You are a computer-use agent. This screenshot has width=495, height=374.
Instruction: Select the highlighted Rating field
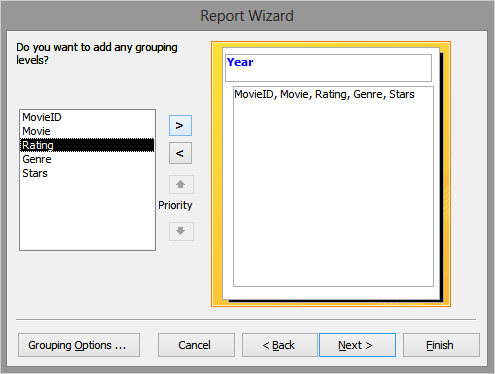87,145
